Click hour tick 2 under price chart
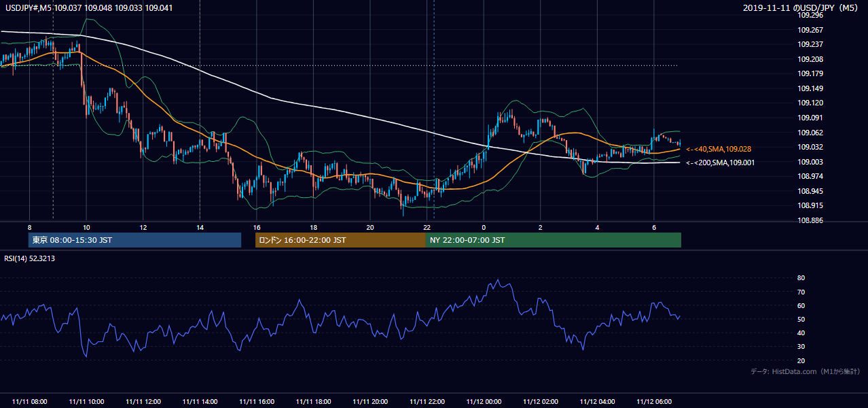 [541, 227]
